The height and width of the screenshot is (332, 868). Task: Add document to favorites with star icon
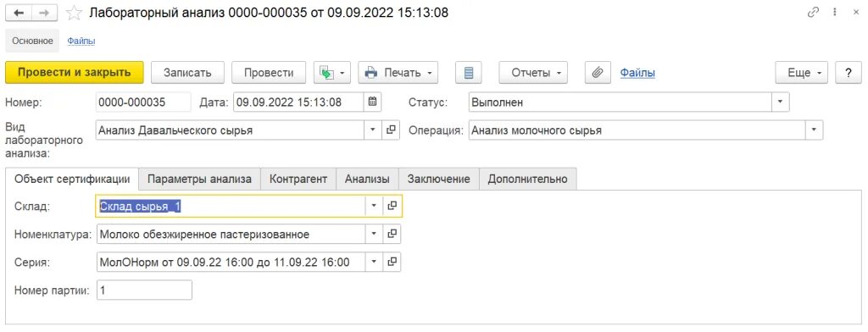pyautogui.click(x=75, y=14)
